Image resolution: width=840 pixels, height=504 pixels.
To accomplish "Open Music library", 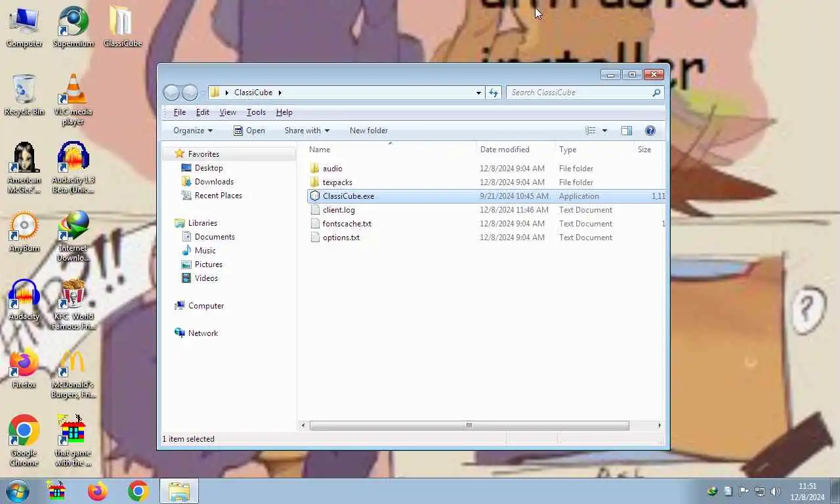I will click(x=205, y=251).
